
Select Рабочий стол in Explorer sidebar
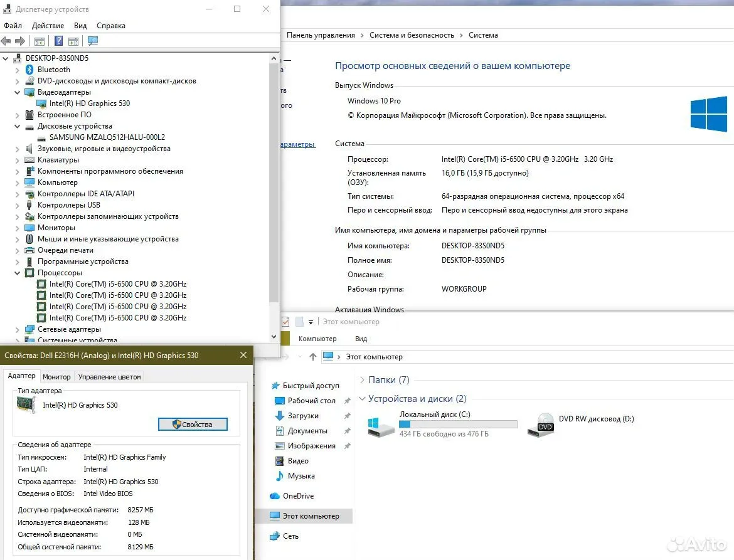(312, 401)
